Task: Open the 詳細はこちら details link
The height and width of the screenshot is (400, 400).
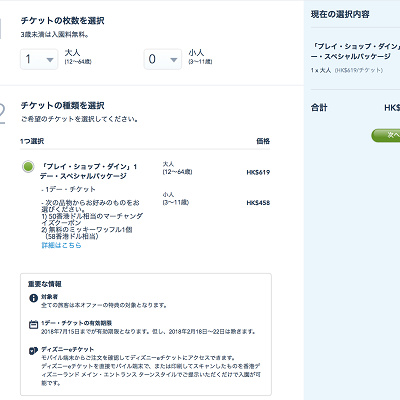Action: tap(61, 245)
